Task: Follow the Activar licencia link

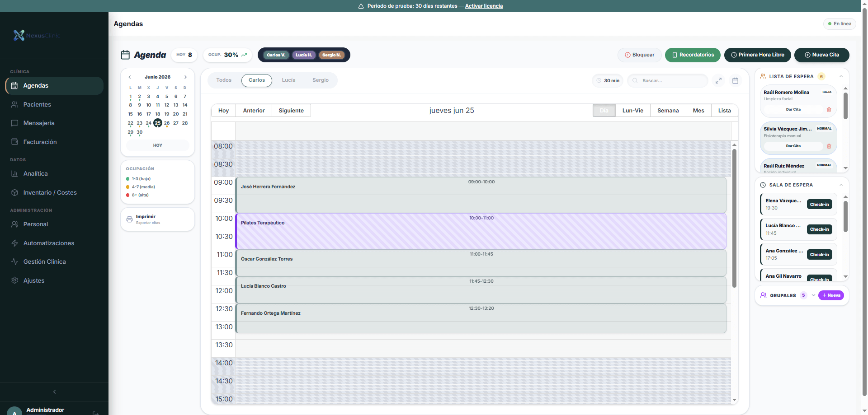Action: [x=484, y=6]
